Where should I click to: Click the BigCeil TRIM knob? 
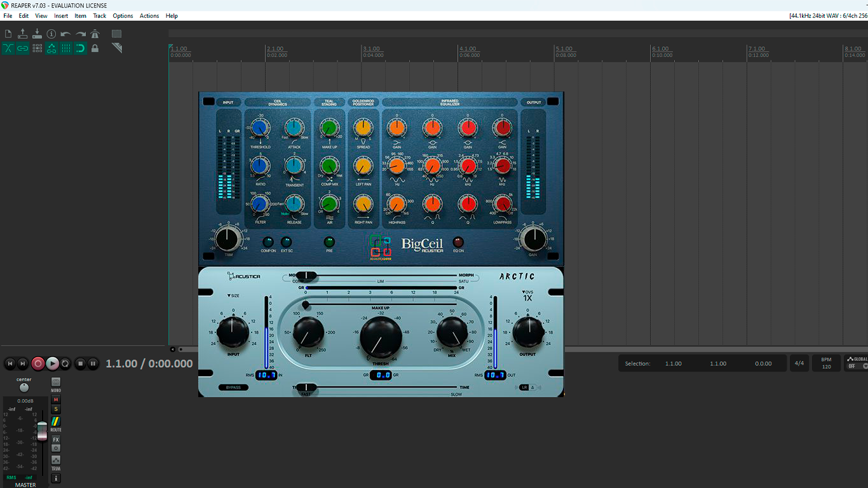(x=227, y=240)
